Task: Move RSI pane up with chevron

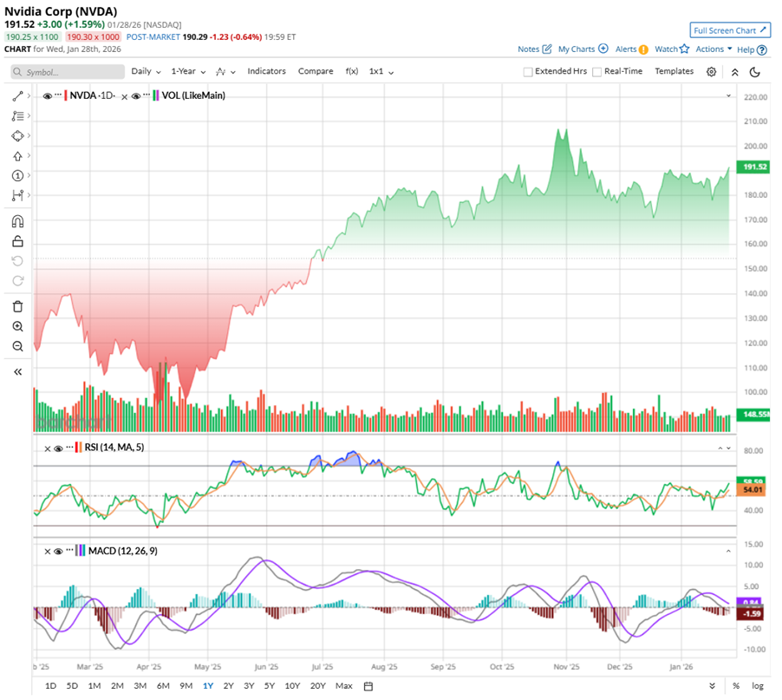Action: [720, 448]
